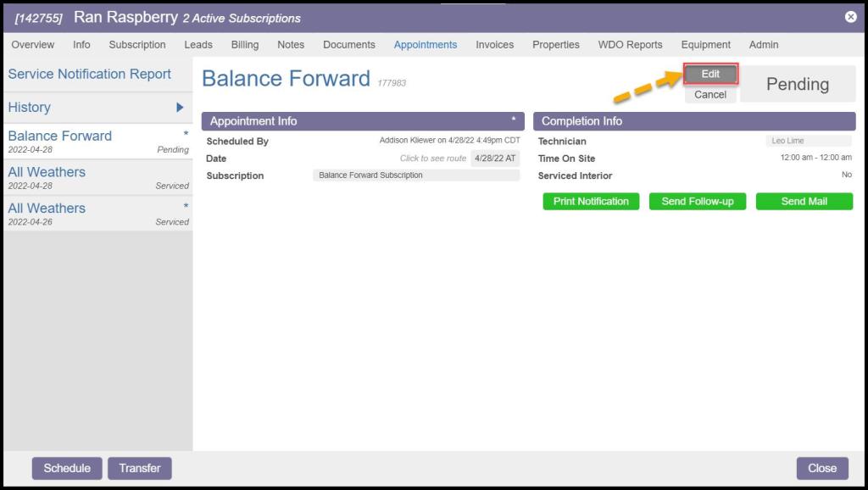868x490 pixels.
Task: Go to the Overview tab
Action: (x=33, y=45)
